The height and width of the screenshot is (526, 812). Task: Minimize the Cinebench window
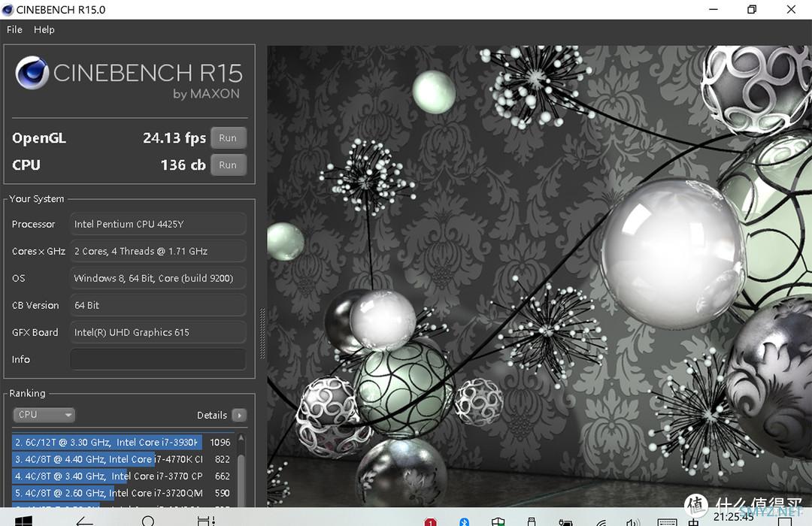pyautogui.click(x=713, y=9)
